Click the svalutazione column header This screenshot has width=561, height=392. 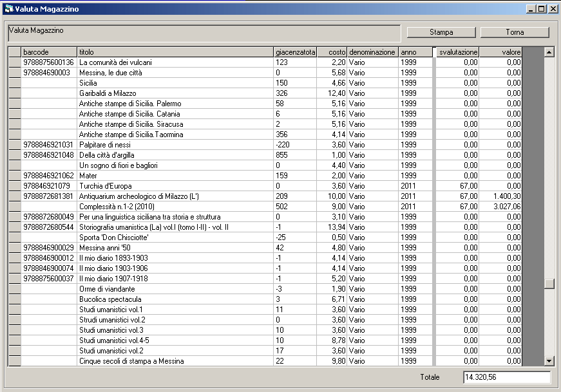457,52
